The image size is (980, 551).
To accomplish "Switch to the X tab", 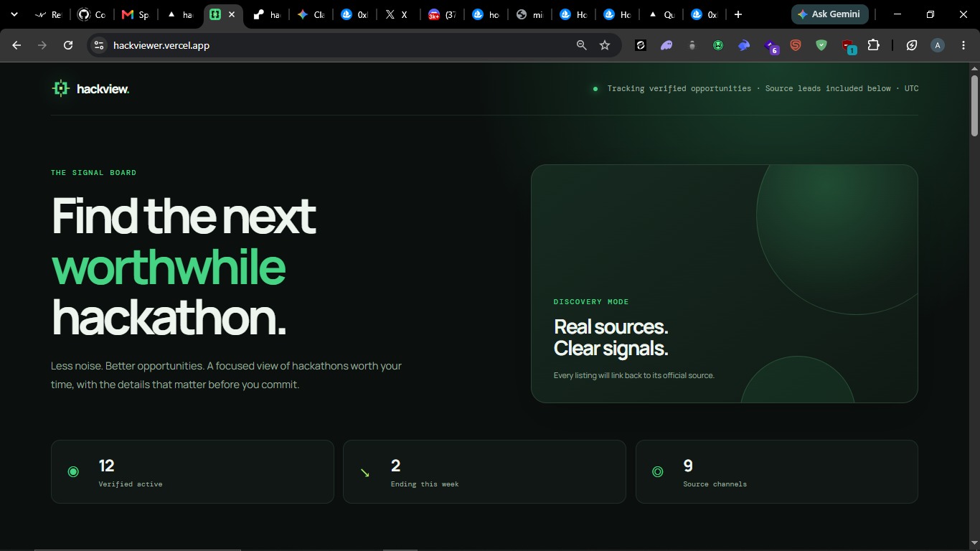I will tap(398, 14).
